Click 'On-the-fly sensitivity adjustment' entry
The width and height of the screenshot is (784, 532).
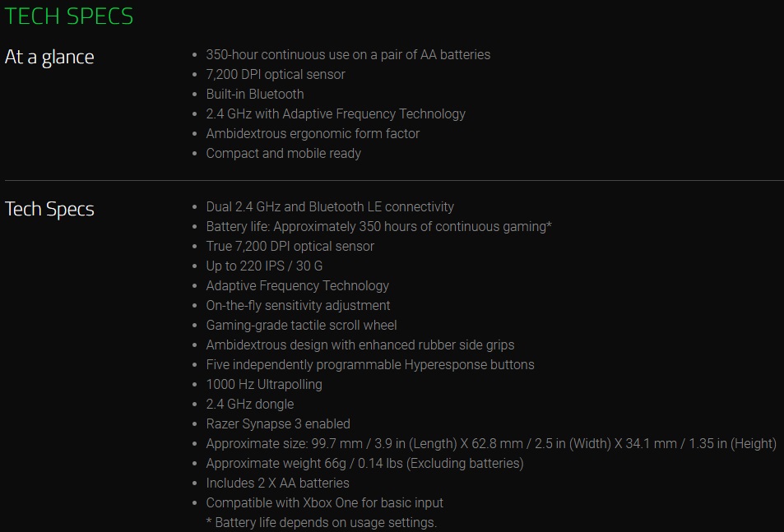click(x=298, y=305)
